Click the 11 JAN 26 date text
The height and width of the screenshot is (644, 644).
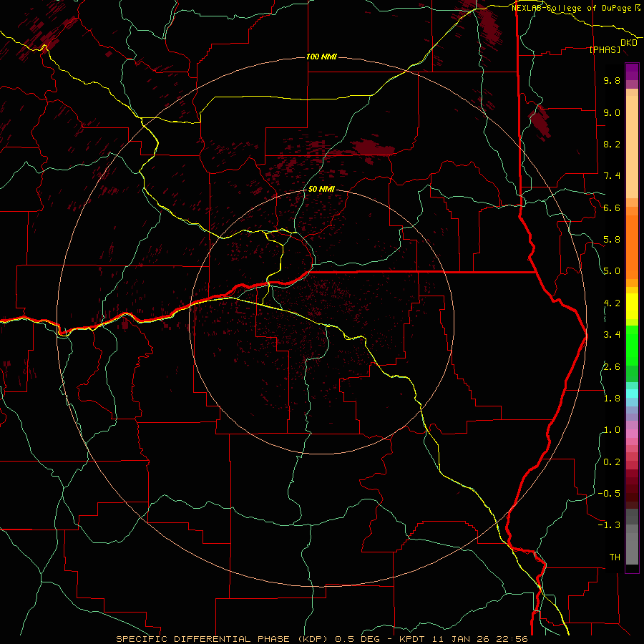(462, 639)
